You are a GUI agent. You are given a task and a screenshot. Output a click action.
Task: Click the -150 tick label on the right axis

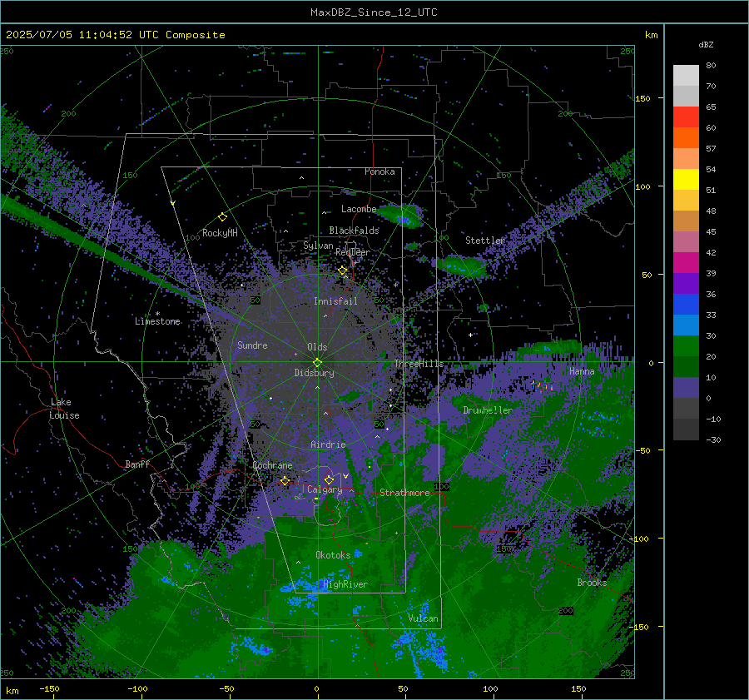coord(638,627)
